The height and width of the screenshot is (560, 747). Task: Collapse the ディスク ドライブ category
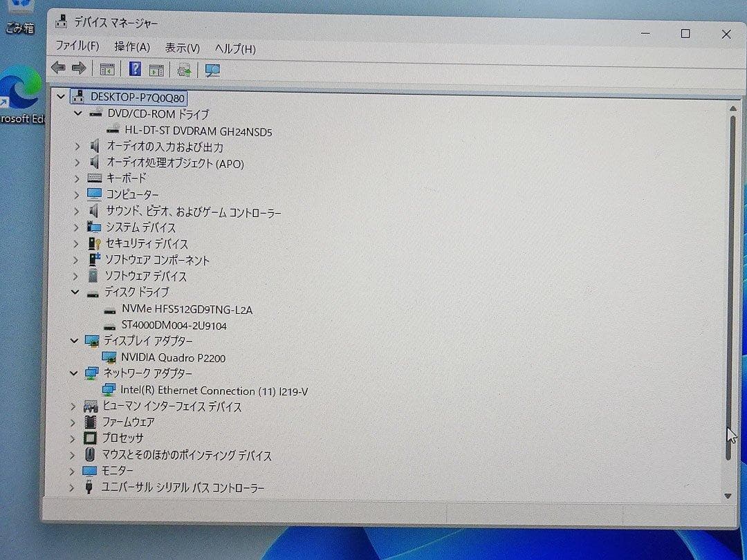click(76, 292)
